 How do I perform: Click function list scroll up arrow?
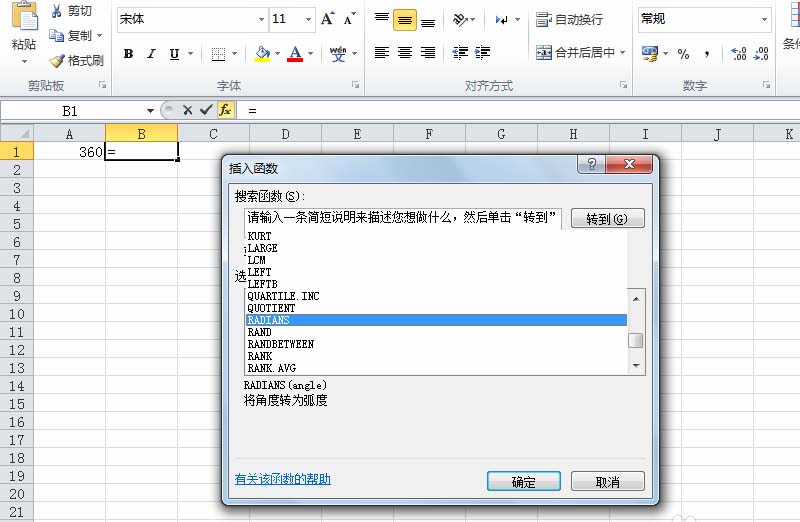636,299
